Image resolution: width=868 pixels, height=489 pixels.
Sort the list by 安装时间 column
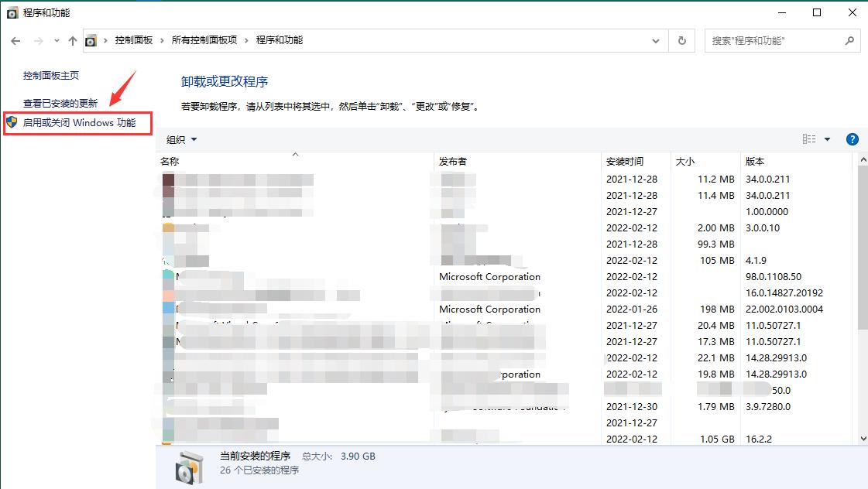click(x=624, y=161)
